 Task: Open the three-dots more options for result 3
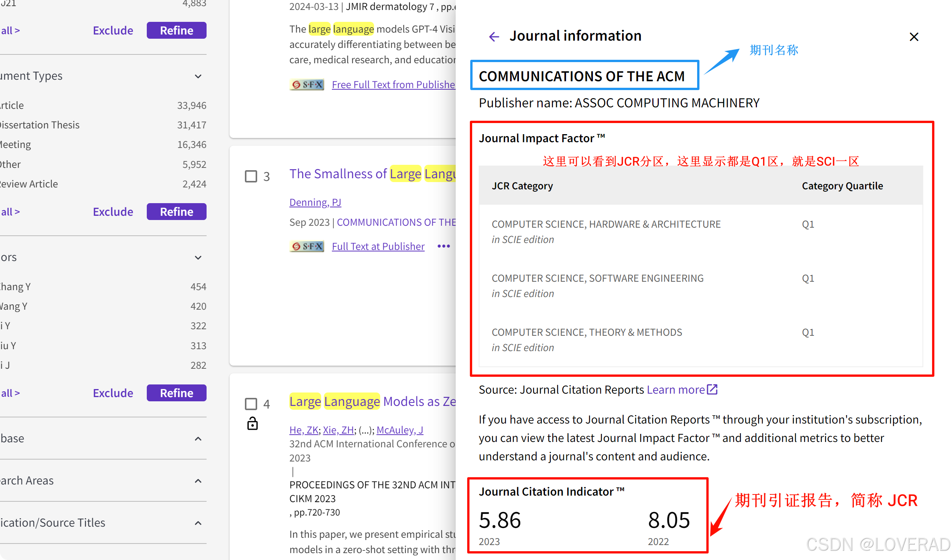[443, 246]
